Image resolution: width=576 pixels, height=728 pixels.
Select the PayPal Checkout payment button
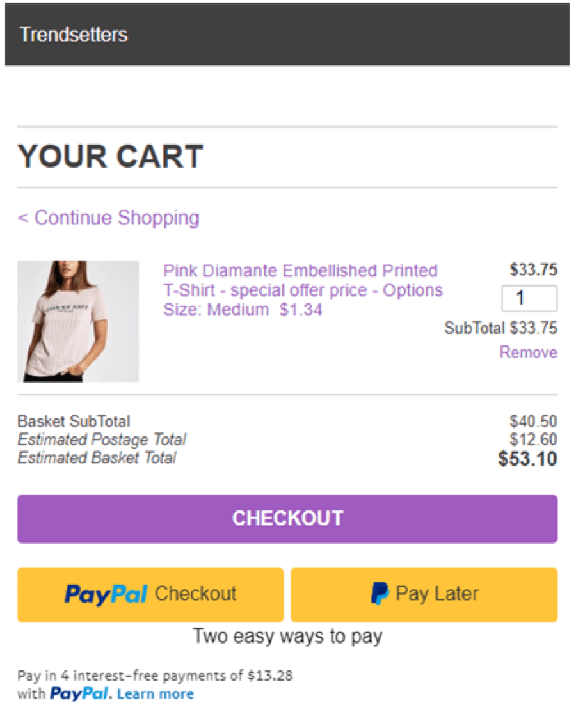[150, 594]
